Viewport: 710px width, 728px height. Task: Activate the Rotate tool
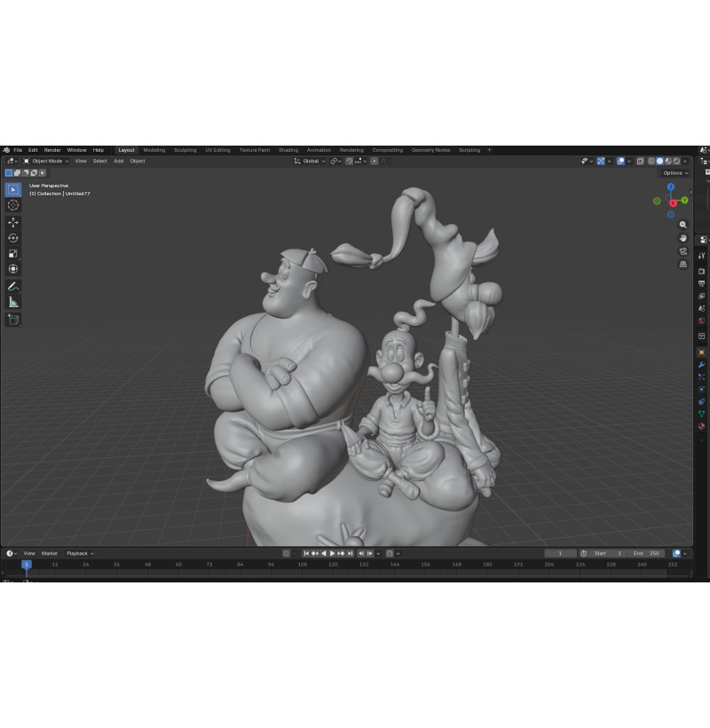click(x=13, y=238)
